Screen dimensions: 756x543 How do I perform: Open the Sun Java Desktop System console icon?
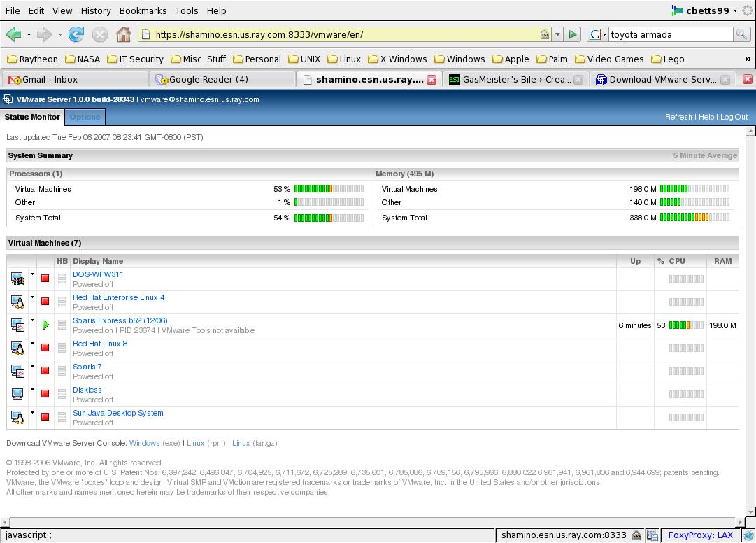click(17, 417)
